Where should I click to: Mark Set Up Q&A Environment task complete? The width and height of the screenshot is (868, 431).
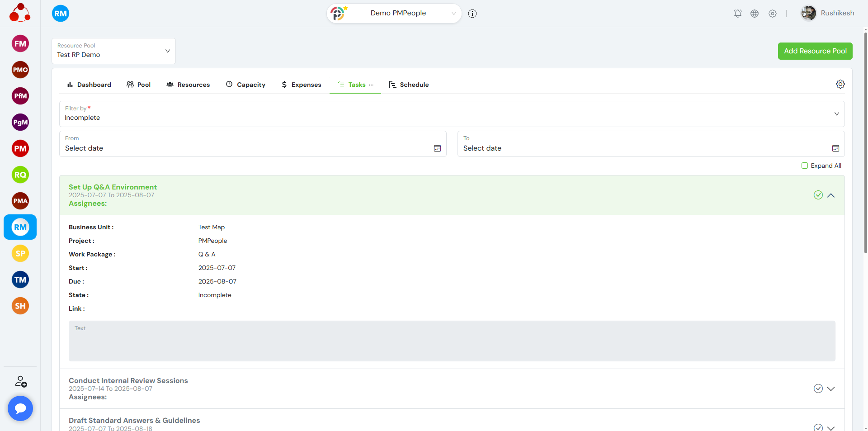tap(818, 195)
